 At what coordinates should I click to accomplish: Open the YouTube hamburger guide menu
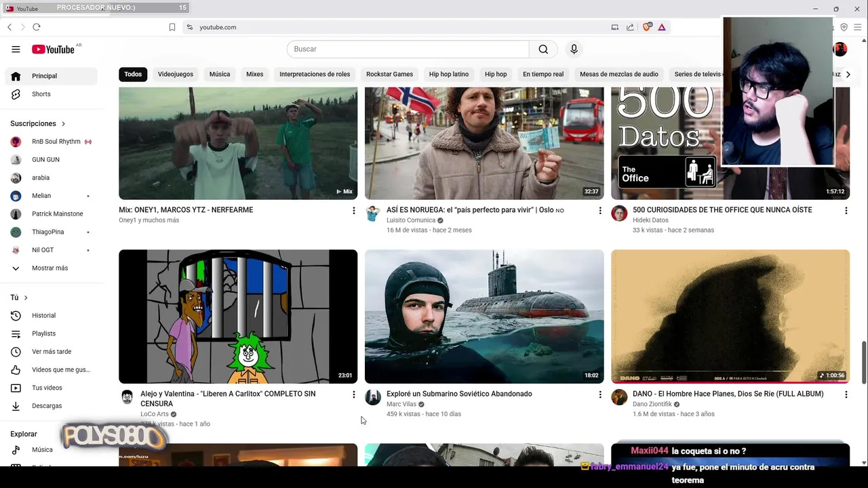(16, 49)
